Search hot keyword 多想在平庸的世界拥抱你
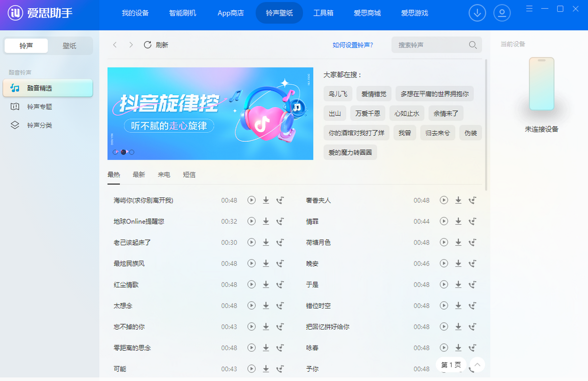This screenshot has width=588, height=381. [x=435, y=94]
